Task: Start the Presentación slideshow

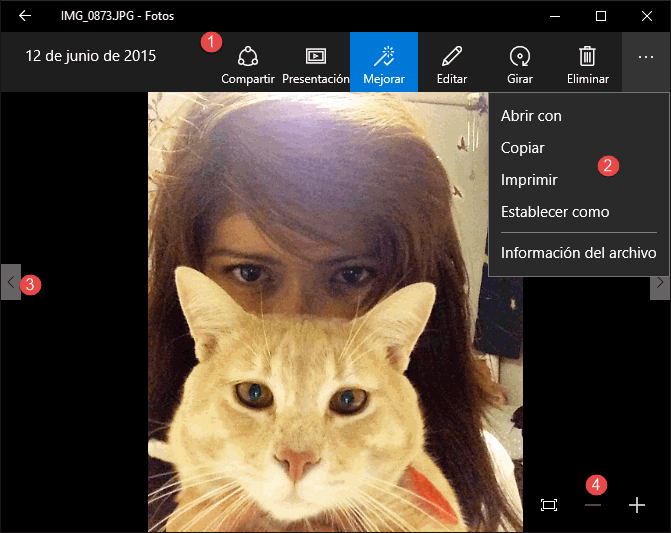Action: pyautogui.click(x=316, y=63)
